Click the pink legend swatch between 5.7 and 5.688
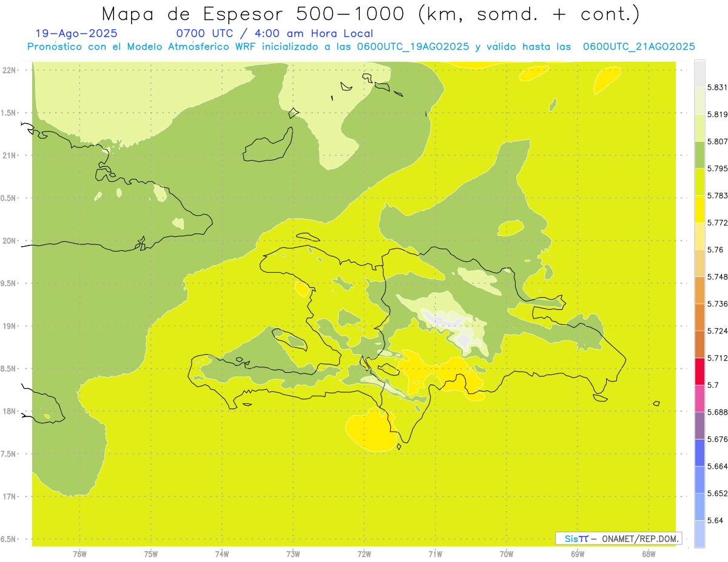The image size is (728, 562). click(699, 398)
